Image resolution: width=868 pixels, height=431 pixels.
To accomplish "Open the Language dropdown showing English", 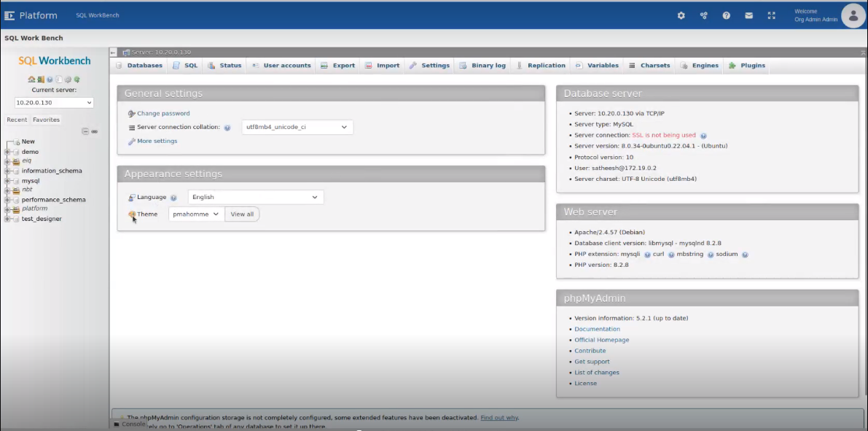I will click(256, 197).
